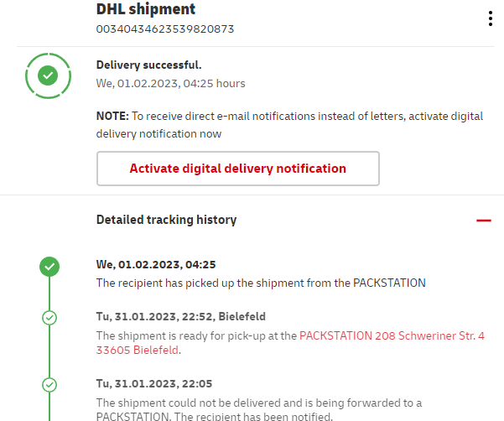Click the recipient picked up shipment message
The width and height of the screenshot is (504, 421).
(x=261, y=283)
